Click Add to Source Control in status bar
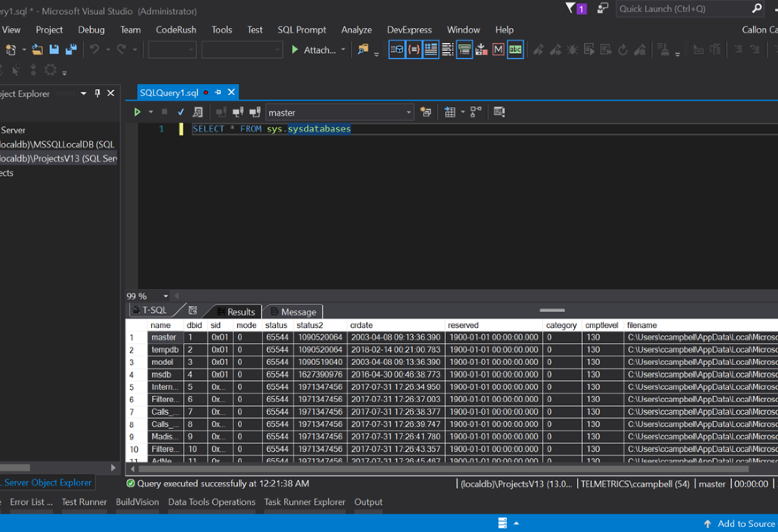 (x=740, y=524)
